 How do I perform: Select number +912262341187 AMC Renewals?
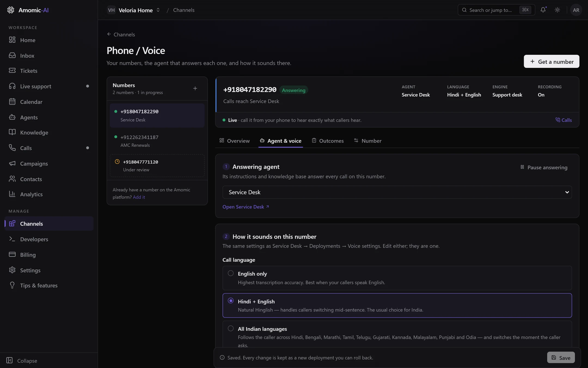157,141
